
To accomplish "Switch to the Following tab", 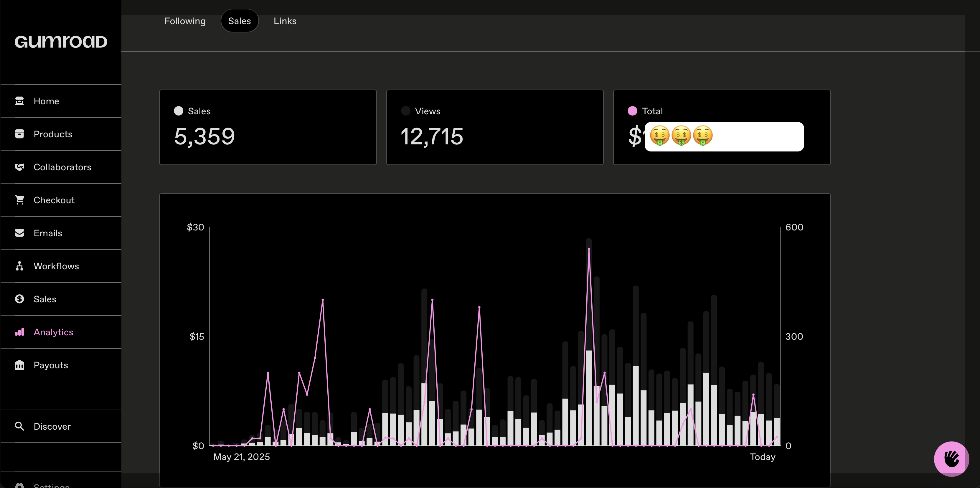I will [x=185, y=21].
